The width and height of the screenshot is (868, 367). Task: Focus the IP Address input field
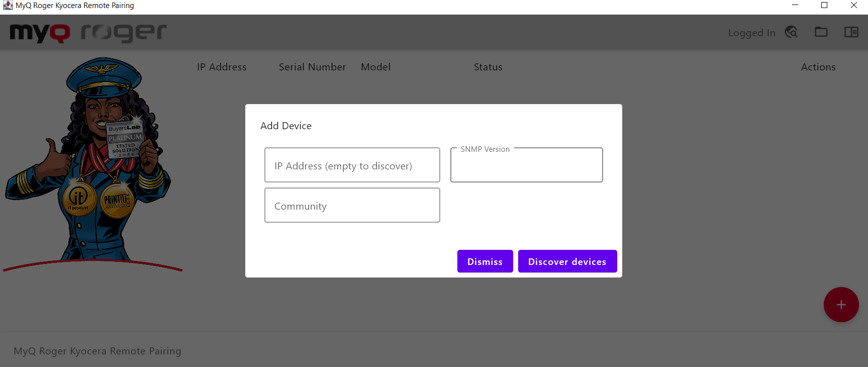point(352,165)
